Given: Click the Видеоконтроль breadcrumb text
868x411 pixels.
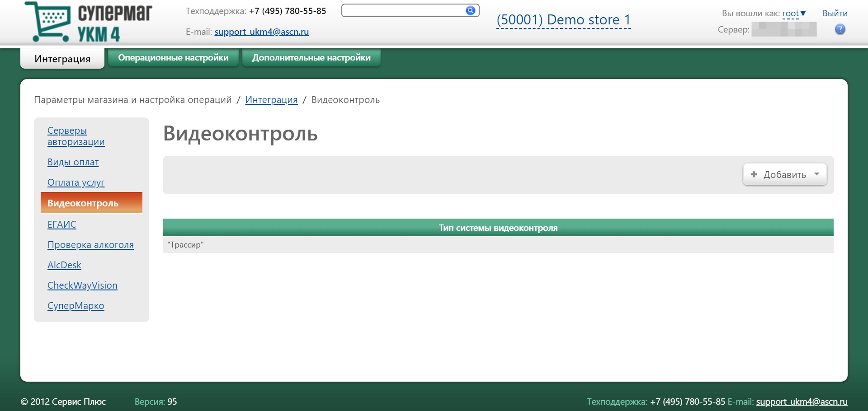Looking at the screenshot, I should click(345, 100).
